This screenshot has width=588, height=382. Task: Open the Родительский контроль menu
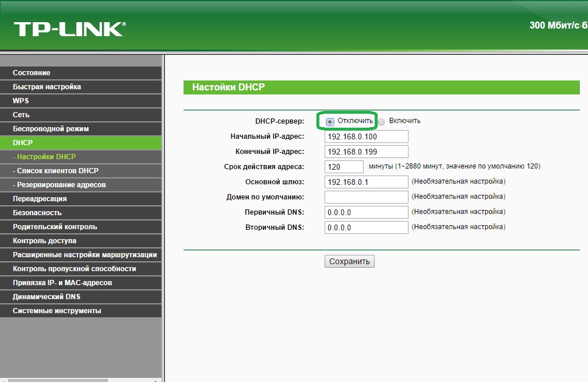[55, 227]
